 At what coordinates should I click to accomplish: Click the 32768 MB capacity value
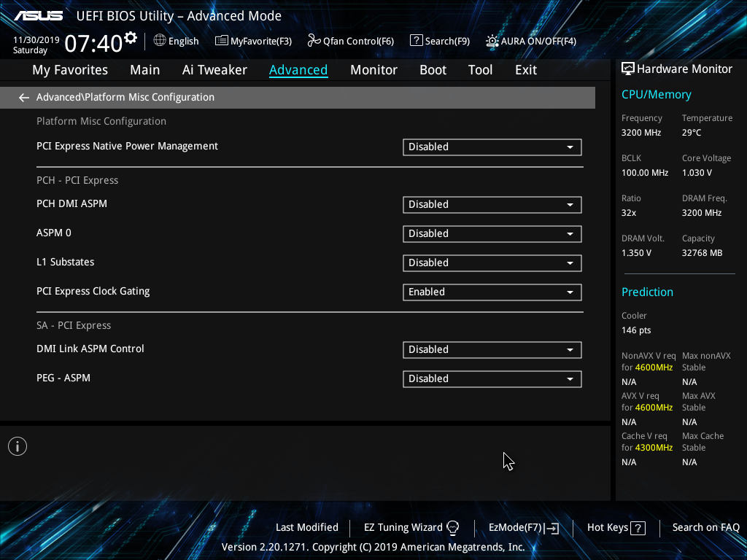[x=703, y=253]
